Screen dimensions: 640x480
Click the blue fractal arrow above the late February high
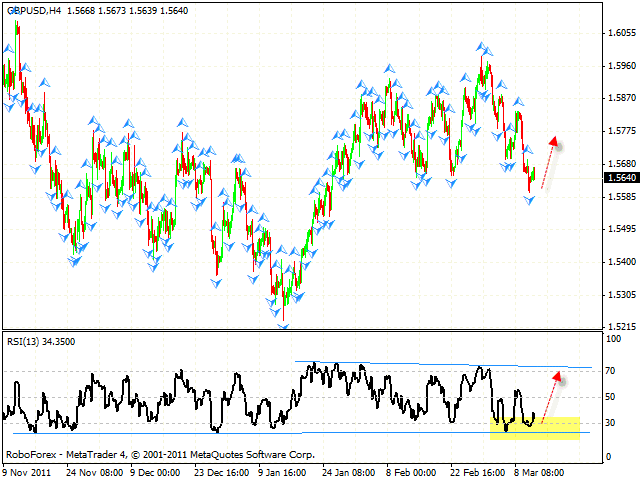click(x=484, y=46)
